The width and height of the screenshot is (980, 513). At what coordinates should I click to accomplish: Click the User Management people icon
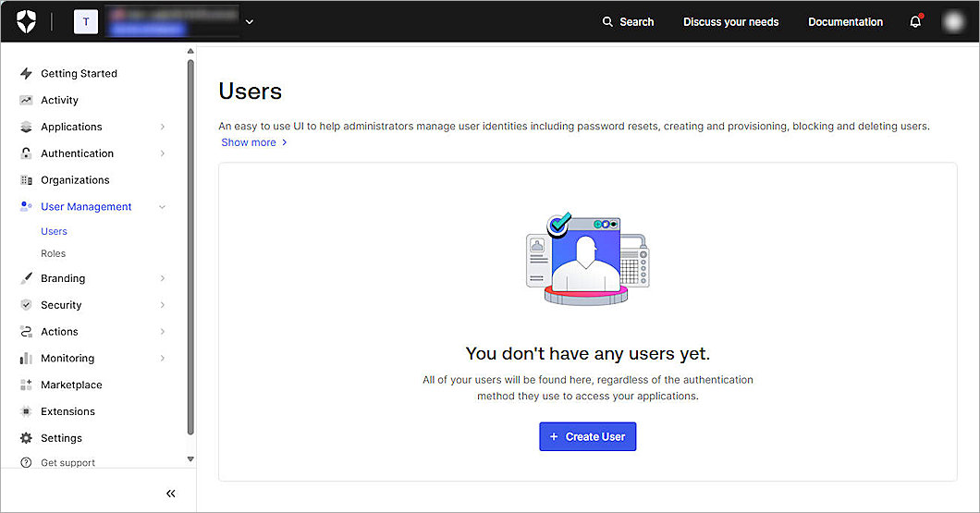click(26, 206)
